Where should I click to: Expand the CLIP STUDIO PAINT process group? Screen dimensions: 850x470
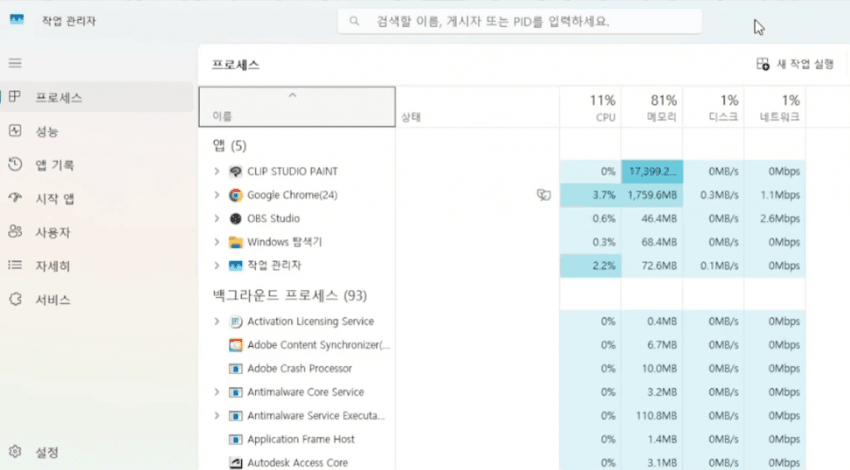217,171
